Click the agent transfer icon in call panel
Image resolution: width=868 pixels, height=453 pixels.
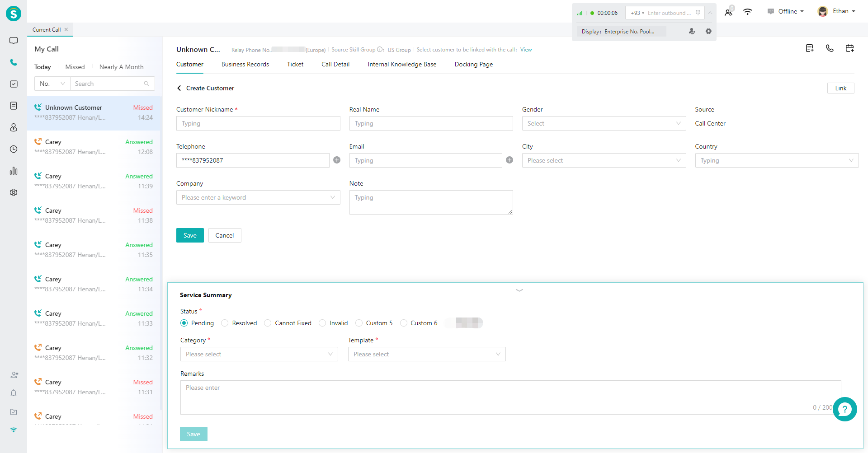click(x=692, y=31)
